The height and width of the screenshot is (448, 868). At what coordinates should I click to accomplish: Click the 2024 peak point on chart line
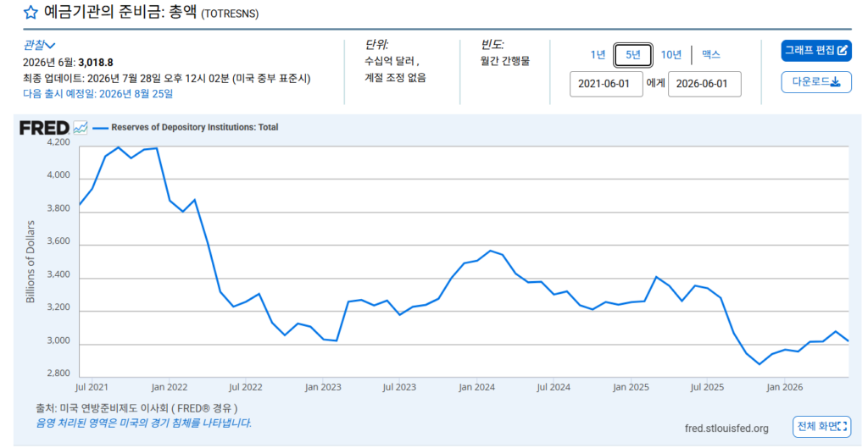click(490, 251)
